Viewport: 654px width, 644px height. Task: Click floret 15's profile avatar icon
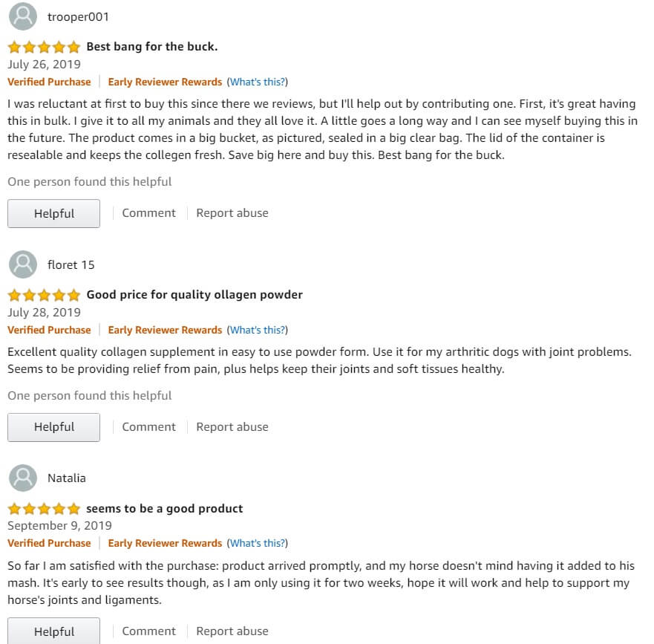[x=23, y=264]
